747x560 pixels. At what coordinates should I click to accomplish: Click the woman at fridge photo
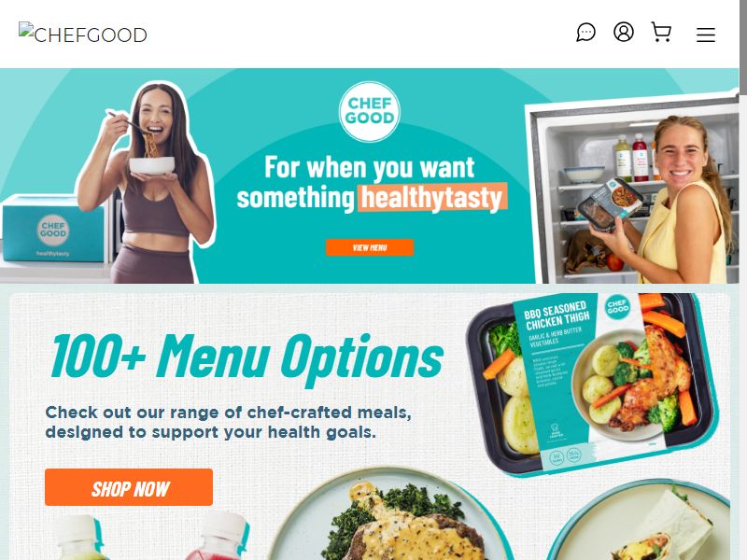coord(632,189)
